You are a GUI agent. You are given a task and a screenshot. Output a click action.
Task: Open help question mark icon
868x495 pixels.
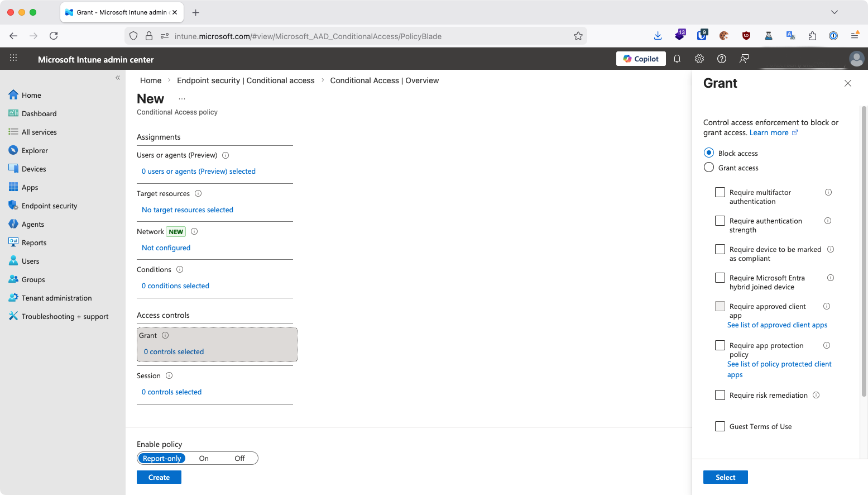click(722, 59)
